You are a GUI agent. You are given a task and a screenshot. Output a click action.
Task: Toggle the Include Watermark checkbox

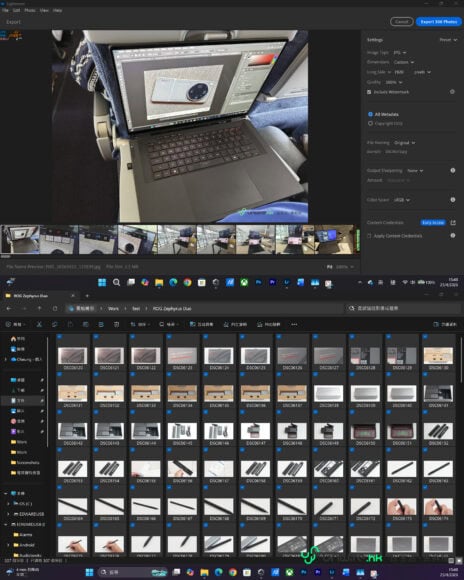pyautogui.click(x=369, y=92)
